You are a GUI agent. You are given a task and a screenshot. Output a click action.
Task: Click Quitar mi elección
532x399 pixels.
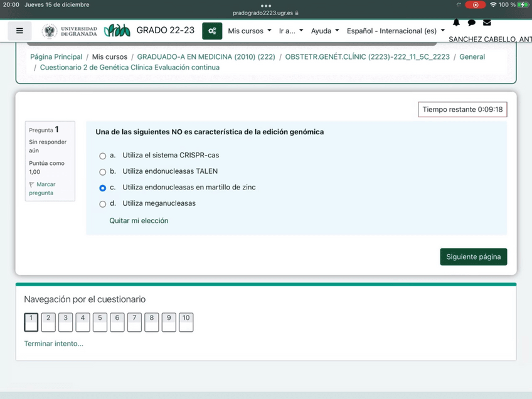tap(139, 221)
